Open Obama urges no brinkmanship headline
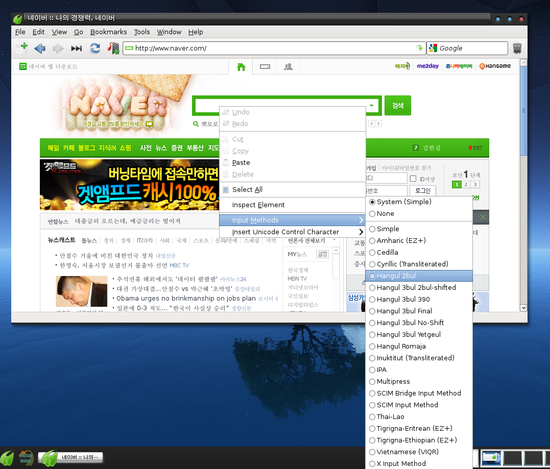 [186, 299]
